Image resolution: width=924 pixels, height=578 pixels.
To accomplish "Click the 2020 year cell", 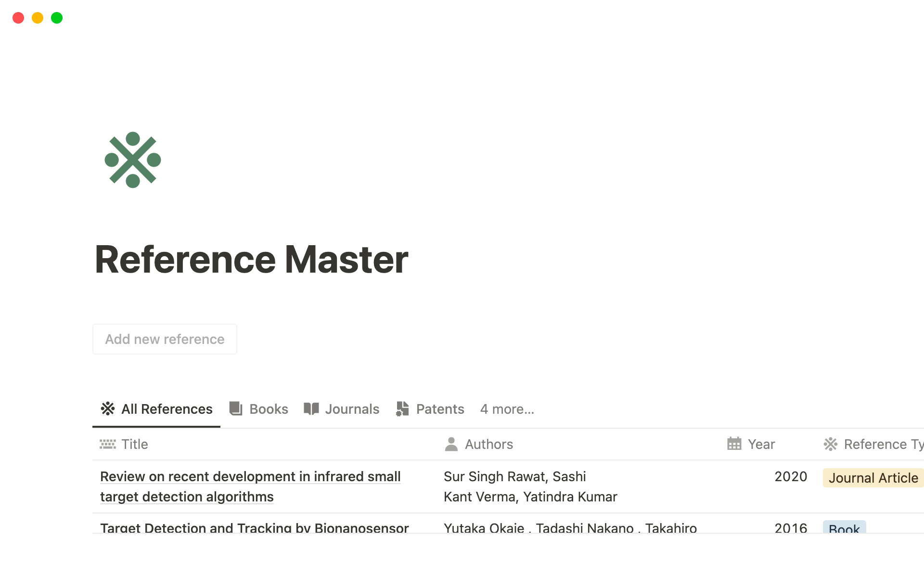I will pos(791,477).
